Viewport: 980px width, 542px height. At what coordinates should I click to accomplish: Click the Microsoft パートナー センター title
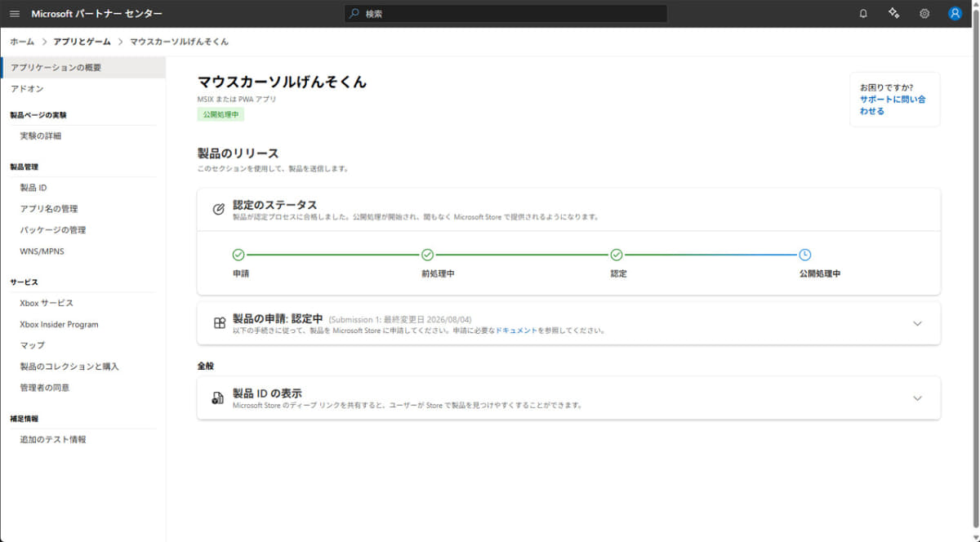pos(96,14)
